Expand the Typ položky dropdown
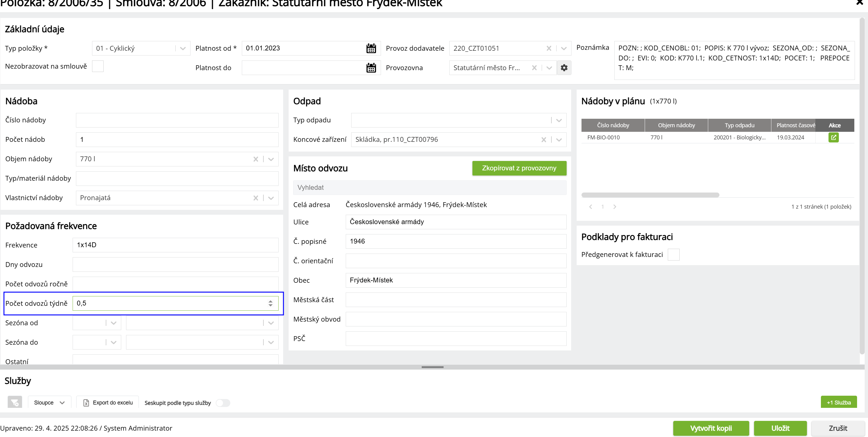868x437 pixels. click(183, 48)
